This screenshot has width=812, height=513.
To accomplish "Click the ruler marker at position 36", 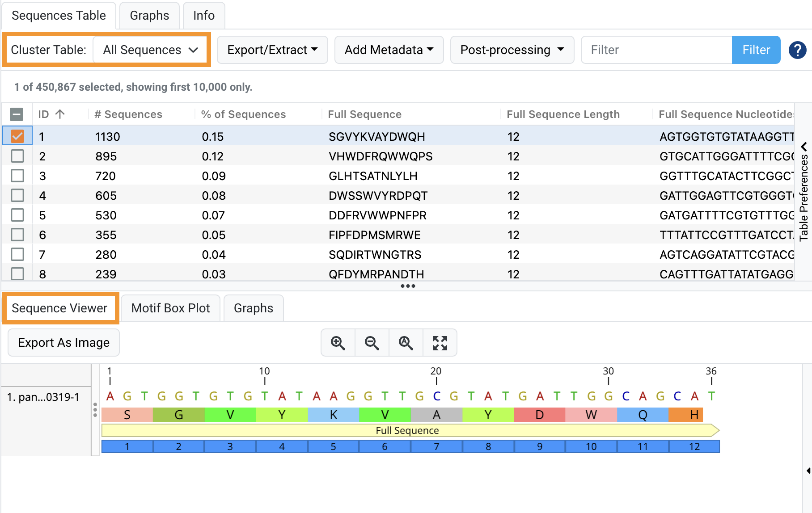I will 711,375.
